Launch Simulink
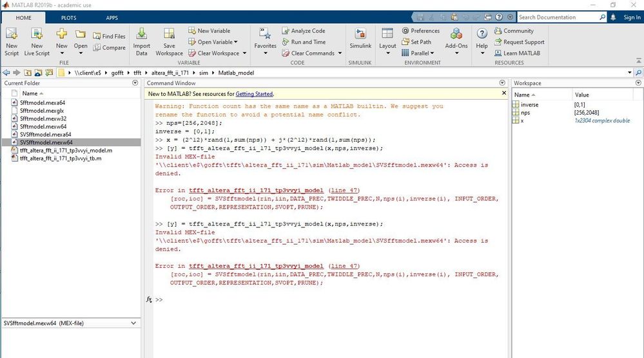Screen dimensions: 644x358 (x=360, y=39)
